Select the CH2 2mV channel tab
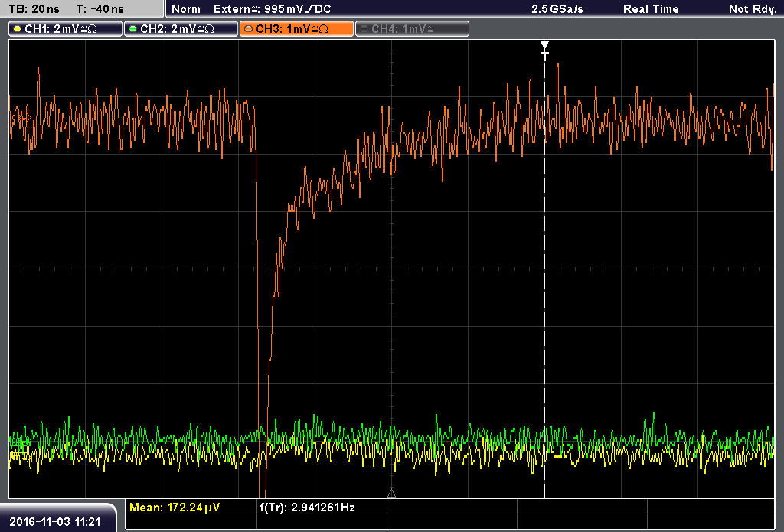This screenshot has height=532, width=784. [x=181, y=29]
